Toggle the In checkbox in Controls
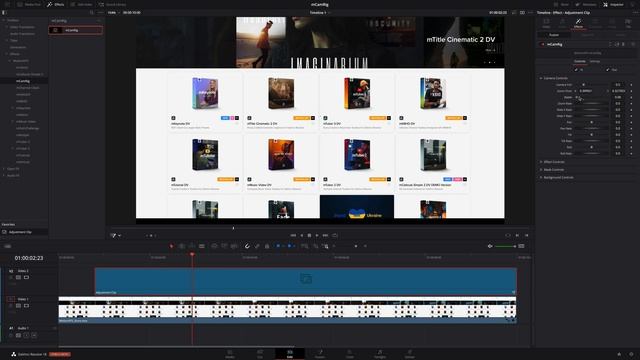 coord(576,70)
